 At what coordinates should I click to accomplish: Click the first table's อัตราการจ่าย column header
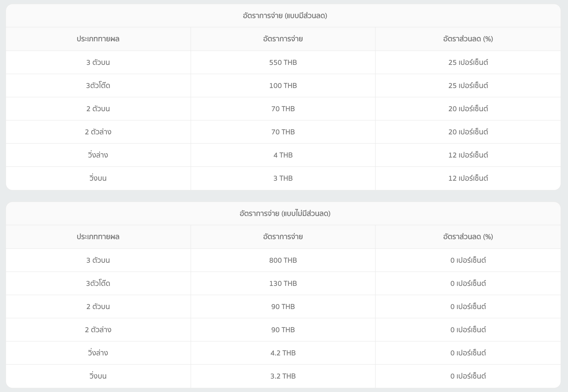pos(283,39)
